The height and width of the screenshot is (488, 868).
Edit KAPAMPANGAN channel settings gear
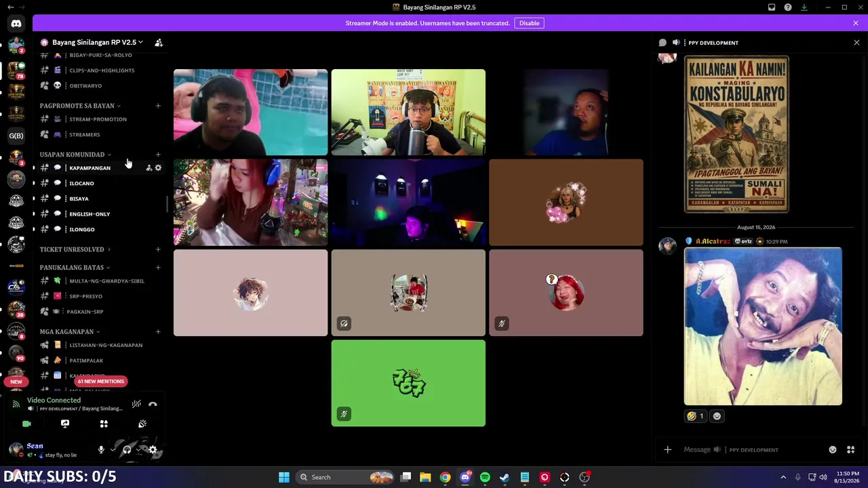159,168
